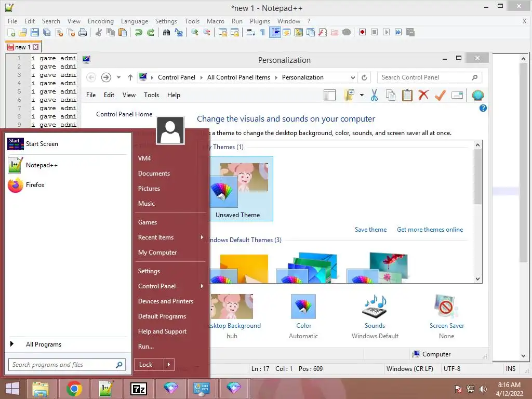Open the Tools menu in Personalization window
This screenshot has height=399, width=532.
(x=151, y=95)
